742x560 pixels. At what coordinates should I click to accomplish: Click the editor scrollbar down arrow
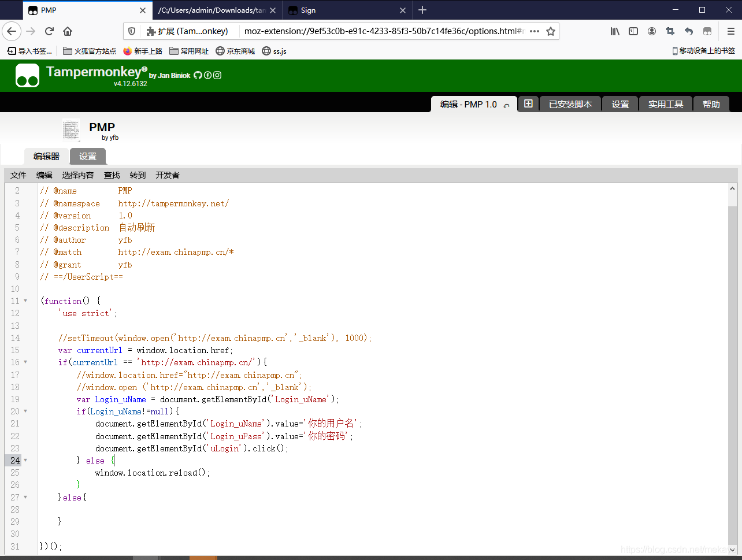[x=733, y=550]
